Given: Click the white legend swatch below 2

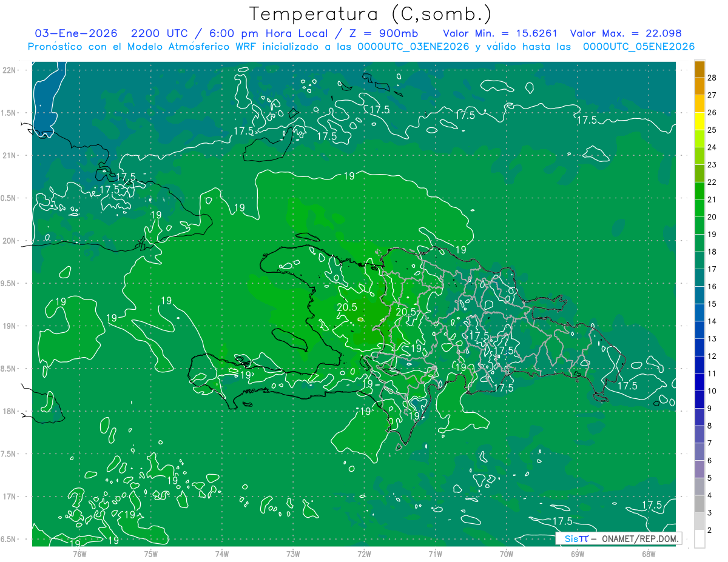Looking at the screenshot, I should point(700,538).
